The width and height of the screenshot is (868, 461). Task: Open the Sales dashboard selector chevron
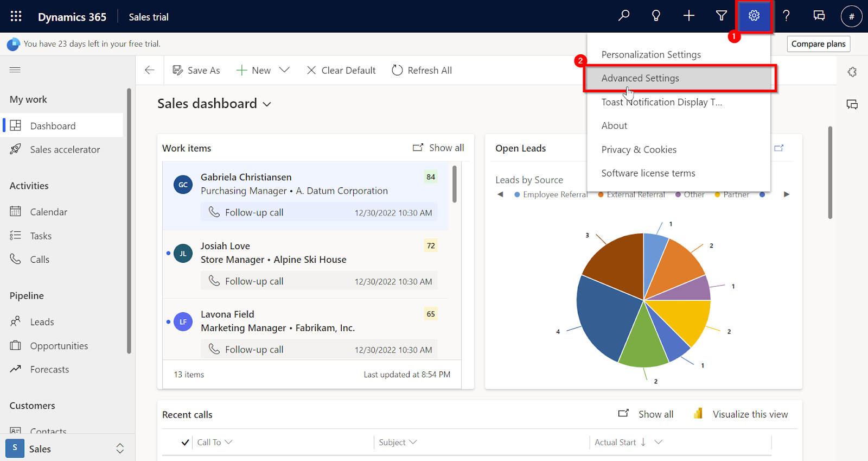tap(267, 104)
